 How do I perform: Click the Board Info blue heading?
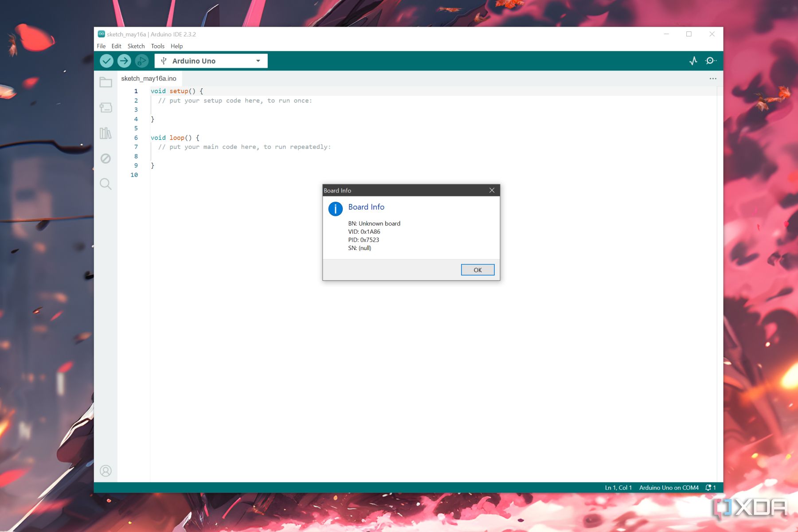[x=366, y=207]
